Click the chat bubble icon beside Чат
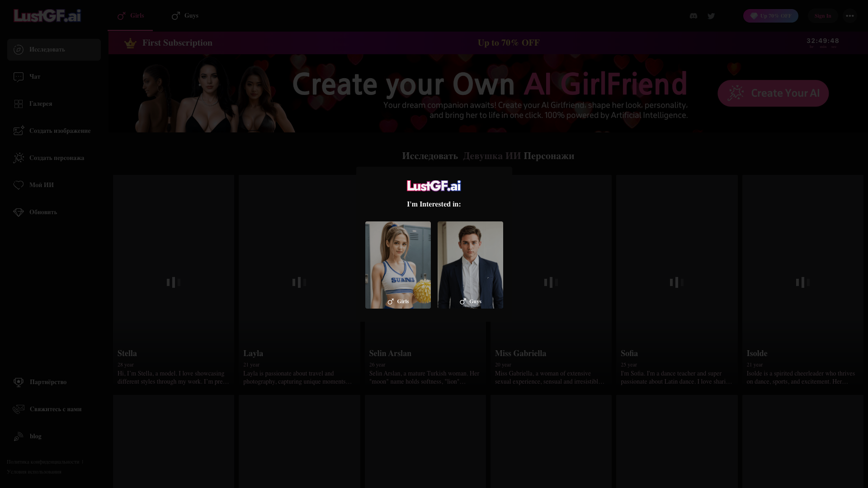Viewport: 868px width, 488px height. [19, 77]
